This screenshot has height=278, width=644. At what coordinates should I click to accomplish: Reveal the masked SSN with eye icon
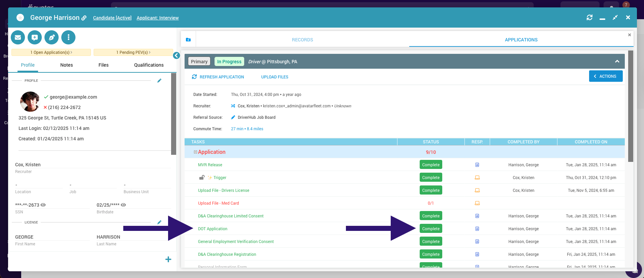(x=43, y=205)
